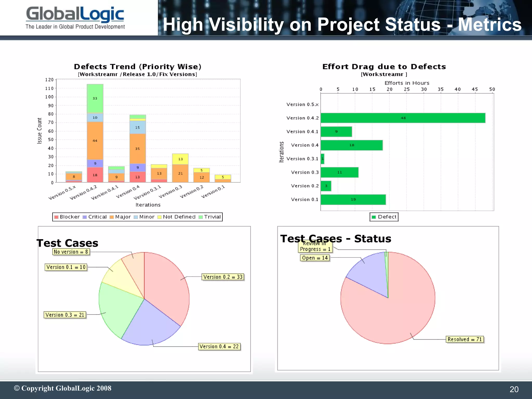The height and width of the screenshot is (399, 532).
Task: Click the Minor legend color swatch
Action: [136, 217]
